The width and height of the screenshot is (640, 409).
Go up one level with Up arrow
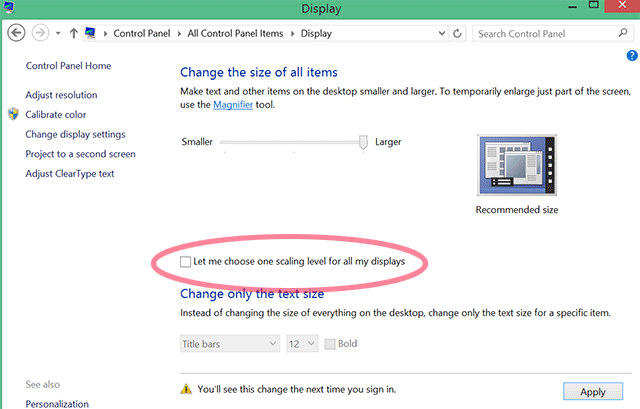(x=73, y=33)
